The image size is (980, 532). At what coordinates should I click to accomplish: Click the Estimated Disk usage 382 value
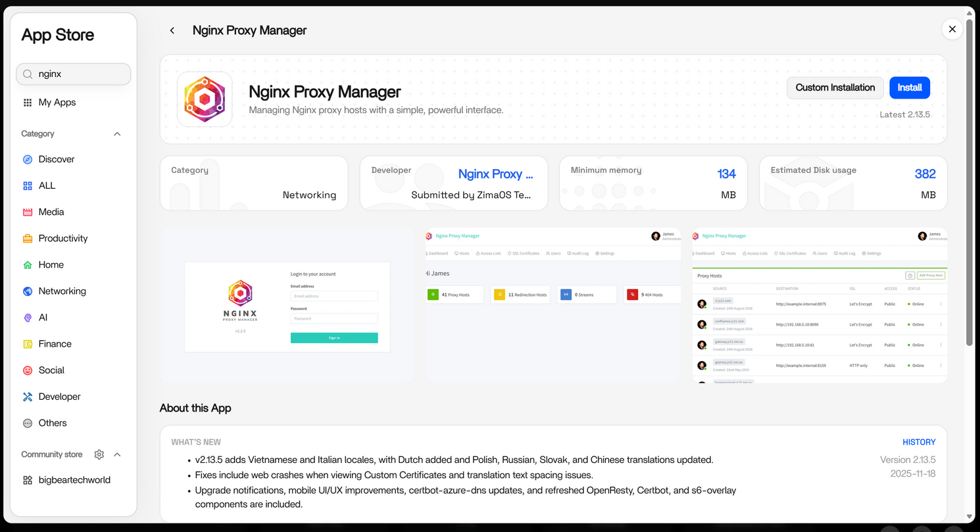click(925, 174)
